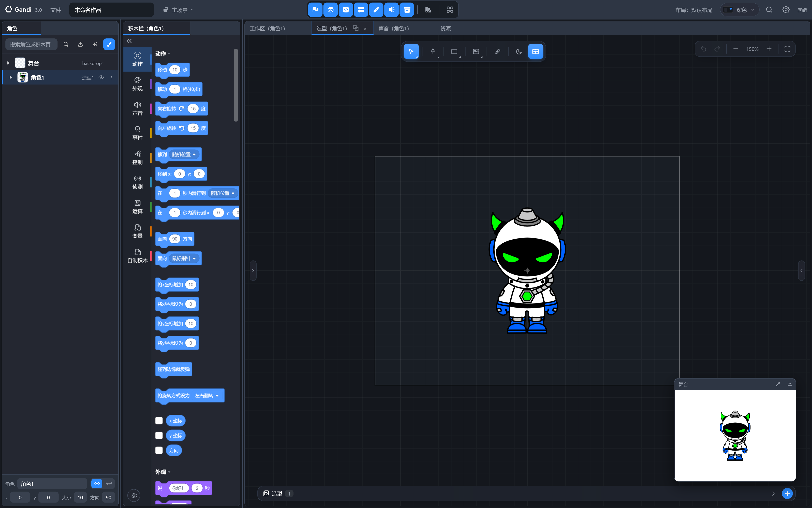
Task: Open the 深色 theme dropdown
Action: tap(739, 10)
